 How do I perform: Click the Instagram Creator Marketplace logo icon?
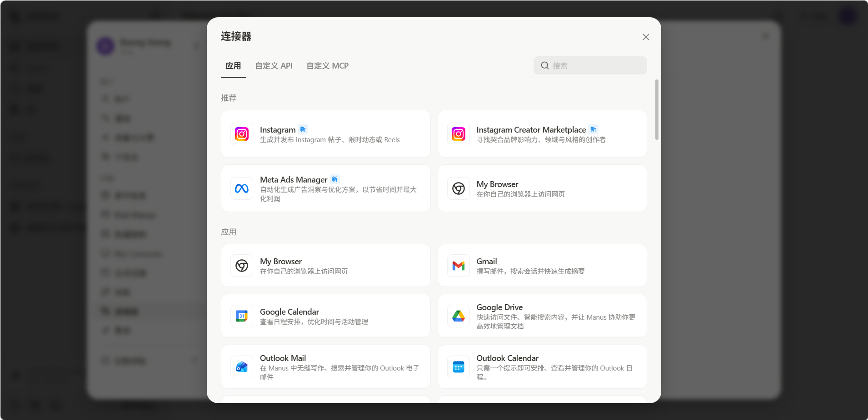(x=459, y=134)
